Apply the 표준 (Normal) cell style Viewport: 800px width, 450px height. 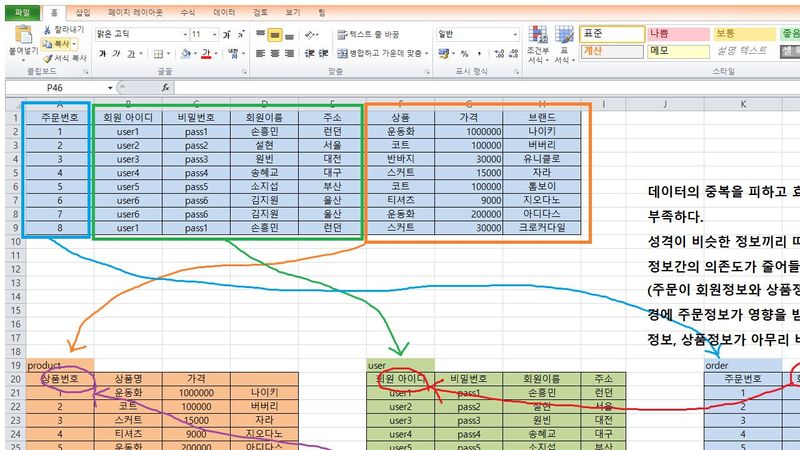click(612, 34)
